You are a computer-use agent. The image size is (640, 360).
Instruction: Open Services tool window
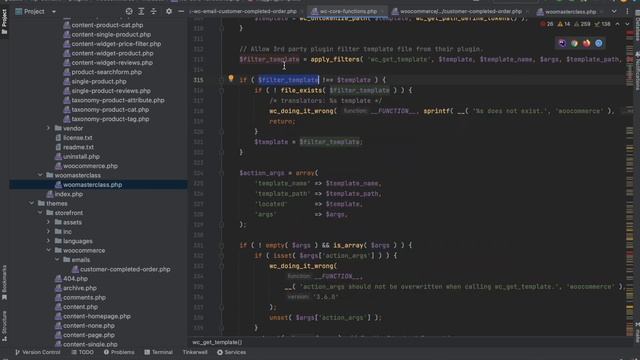click(231, 352)
